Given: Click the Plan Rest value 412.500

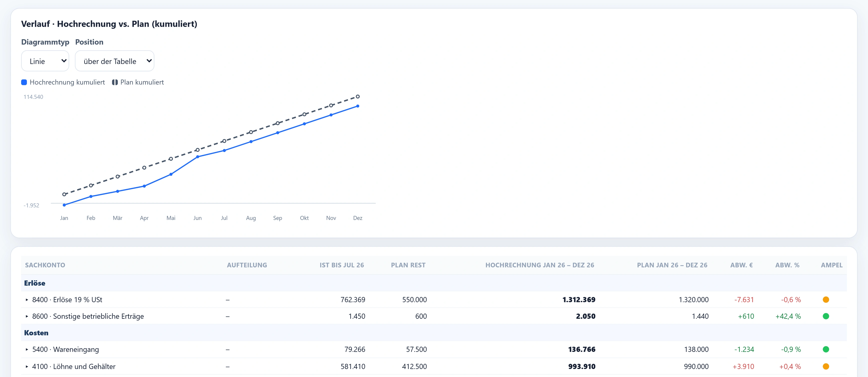Looking at the screenshot, I should pos(415,366).
